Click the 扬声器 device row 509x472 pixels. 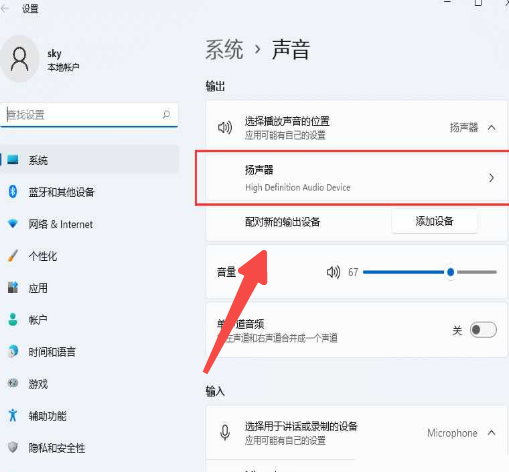(357, 178)
